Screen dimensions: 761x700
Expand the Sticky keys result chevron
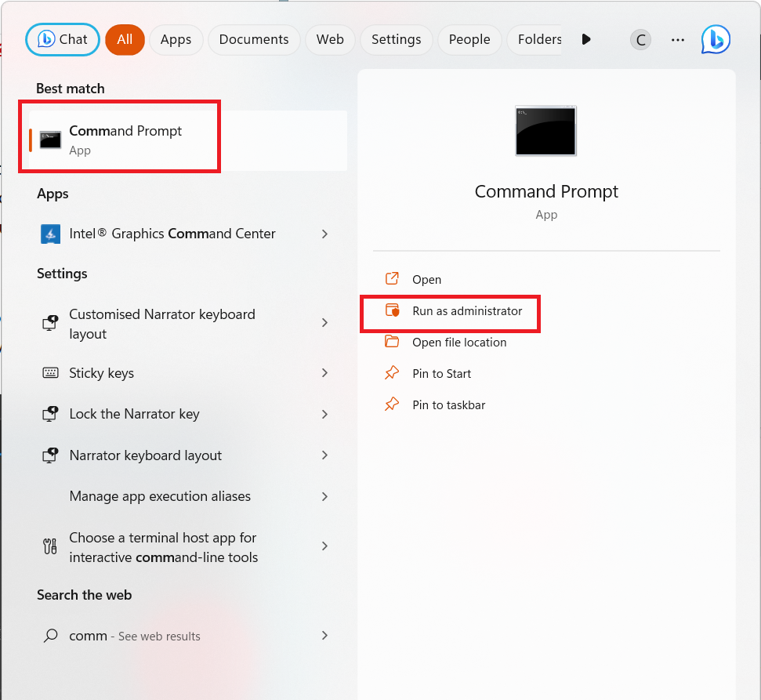pyautogui.click(x=324, y=373)
